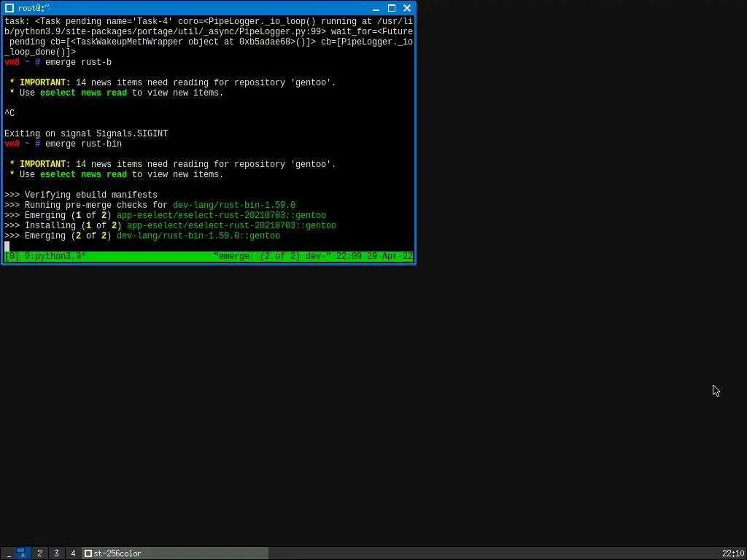Click the tmux status 'emerge: (2 of 2) dev-' title
The width and height of the screenshot is (747, 560).
click(272, 256)
